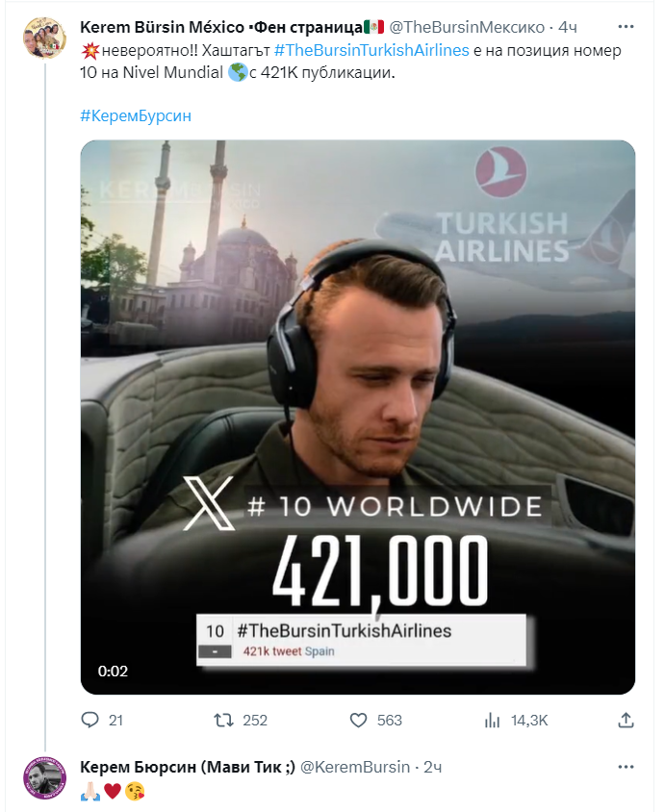
Task: Like the tweet with the heart icon
Action: [x=359, y=720]
